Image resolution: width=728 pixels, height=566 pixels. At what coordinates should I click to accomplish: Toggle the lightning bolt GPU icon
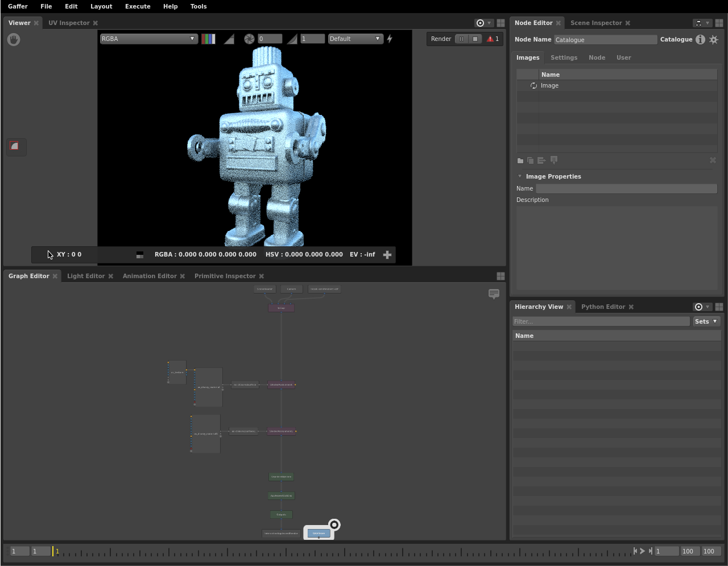[x=390, y=39]
